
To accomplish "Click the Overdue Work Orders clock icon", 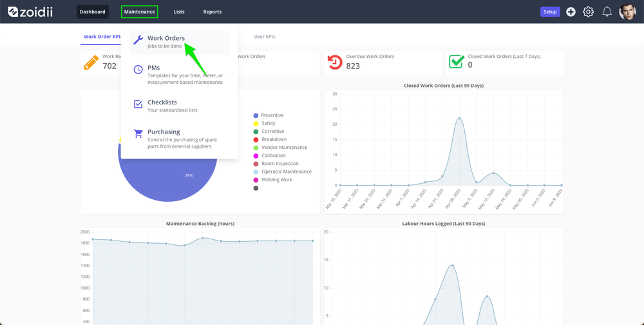I will [x=335, y=62].
